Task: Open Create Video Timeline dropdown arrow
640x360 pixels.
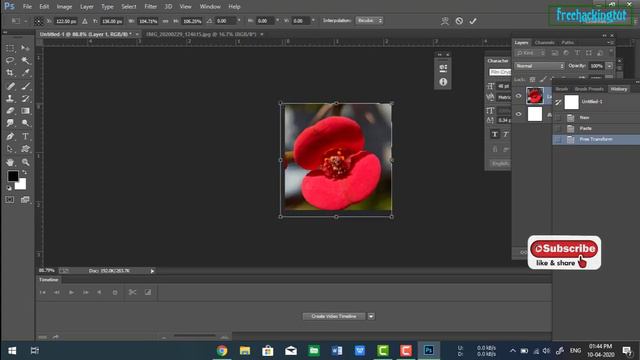Action: click(x=371, y=316)
